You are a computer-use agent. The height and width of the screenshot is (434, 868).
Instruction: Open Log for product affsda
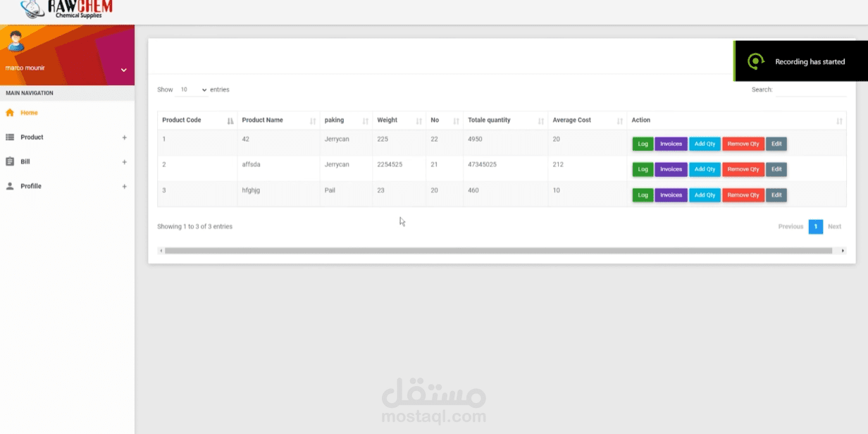[x=643, y=169]
